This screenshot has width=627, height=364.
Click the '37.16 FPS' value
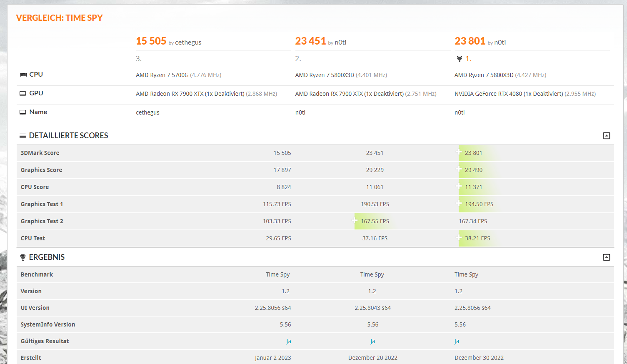[x=375, y=238]
